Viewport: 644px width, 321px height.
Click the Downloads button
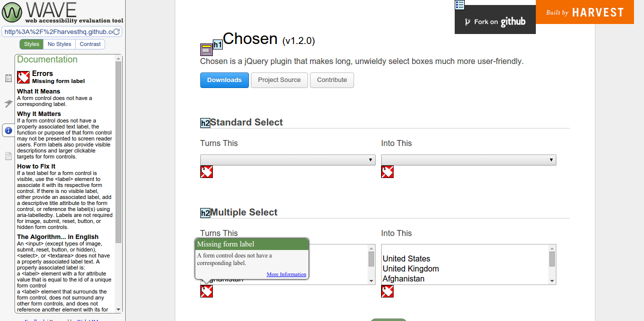224,80
